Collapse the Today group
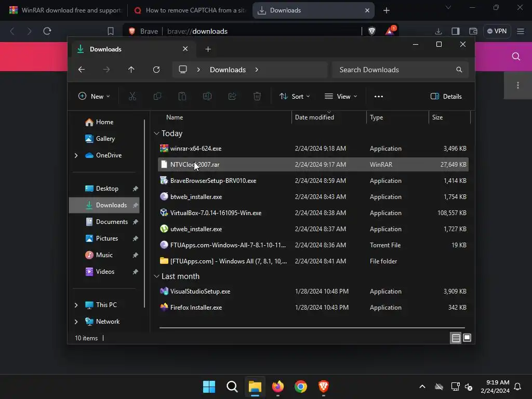Viewport: 532px width, 399px height. (x=156, y=134)
